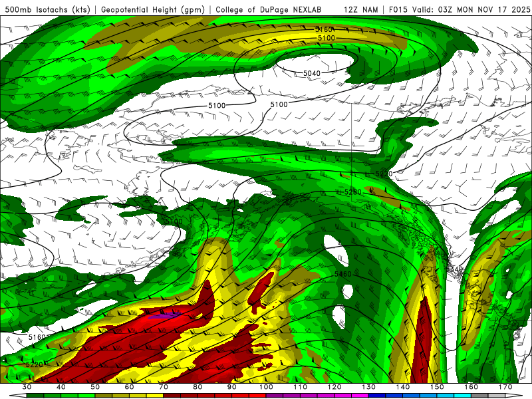The width and height of the screenshot is (532, 399).
Task: Click the '80' value on the color scale
Action: click(x=198, y=387)
